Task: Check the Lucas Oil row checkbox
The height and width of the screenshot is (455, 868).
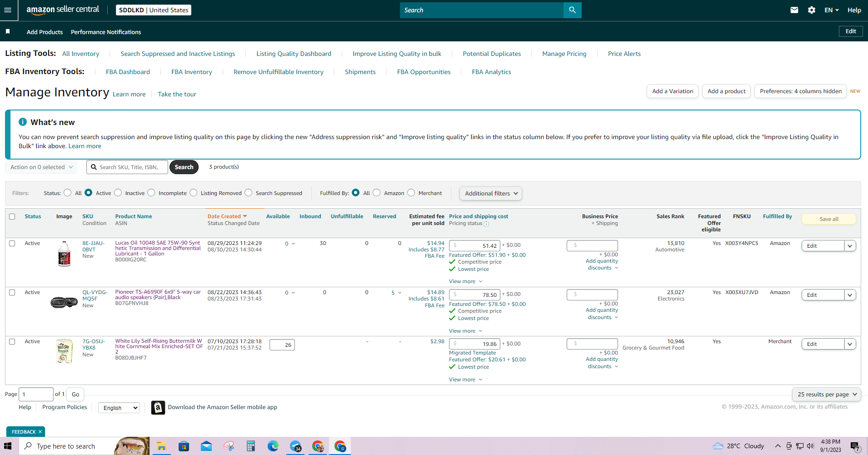Action: 12,243
